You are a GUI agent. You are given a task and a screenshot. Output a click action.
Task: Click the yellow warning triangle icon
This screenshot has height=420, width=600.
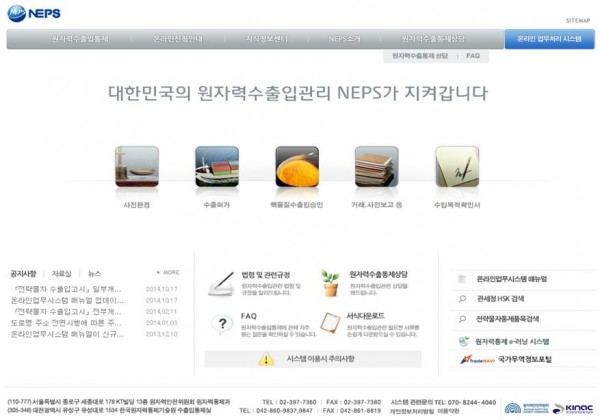(x=266, y=359)
